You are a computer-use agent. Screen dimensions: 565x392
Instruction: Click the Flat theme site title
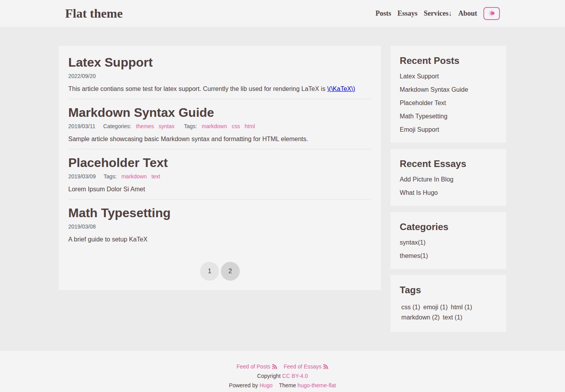[94, 14]
